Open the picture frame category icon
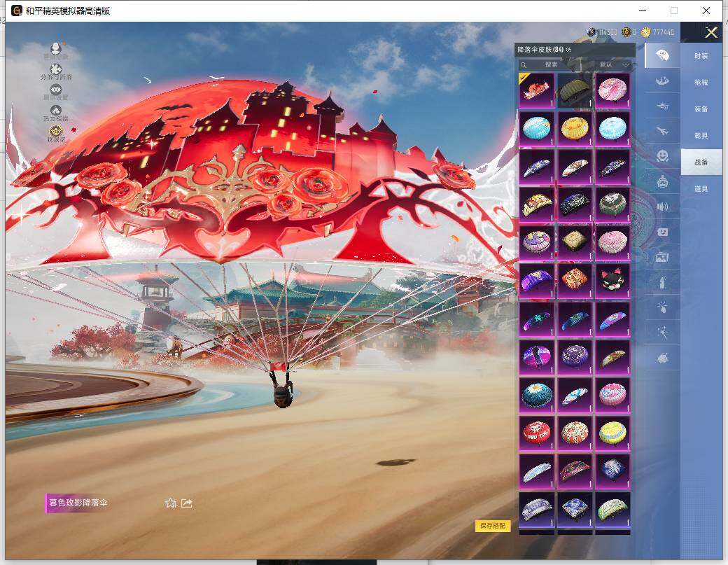728x565 pixels. [662, 257]
